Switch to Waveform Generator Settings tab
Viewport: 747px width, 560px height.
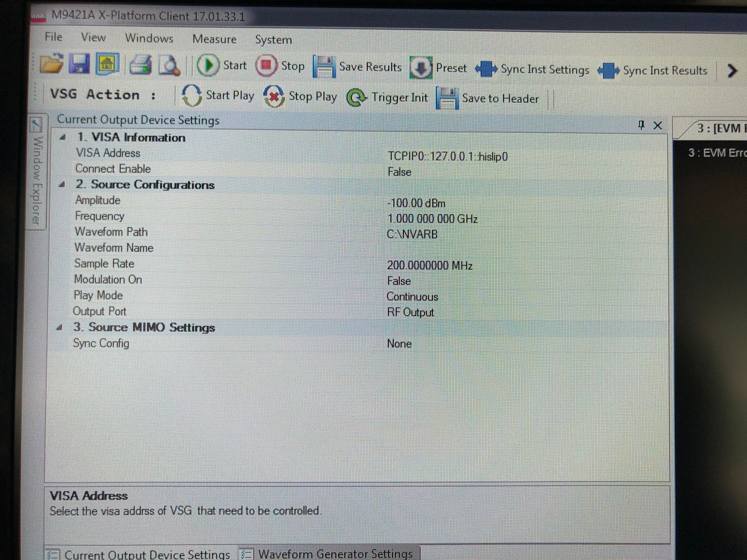(x=329, y=553)
